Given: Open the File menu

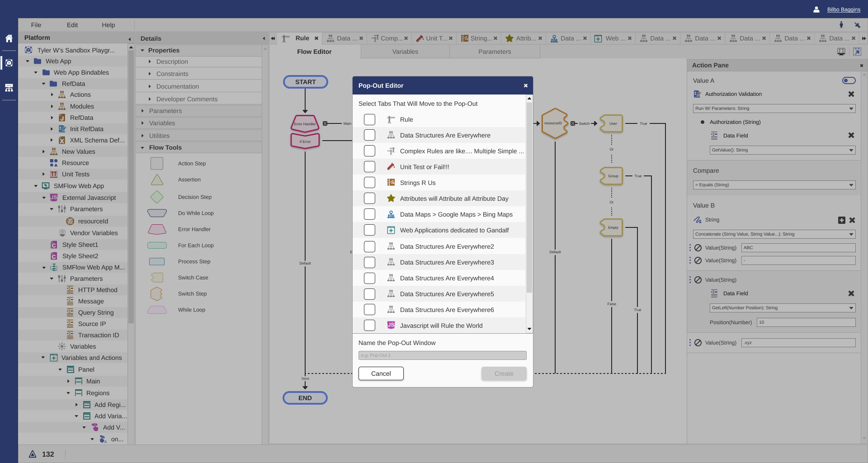Looking at the screenshot, I should [36, 25].
